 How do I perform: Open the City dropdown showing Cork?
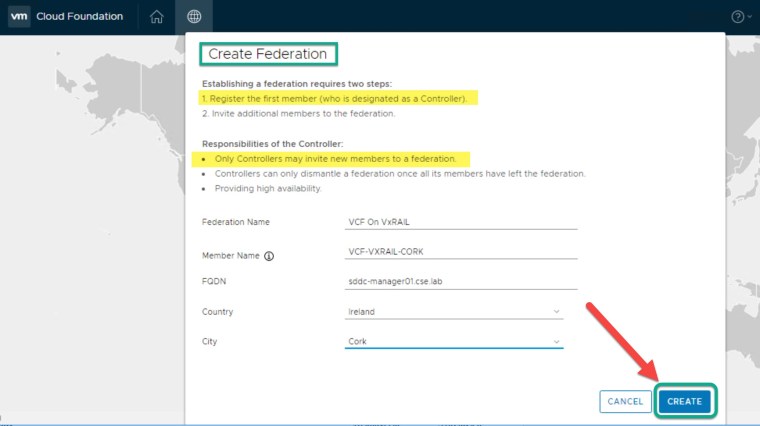point(454,341)
